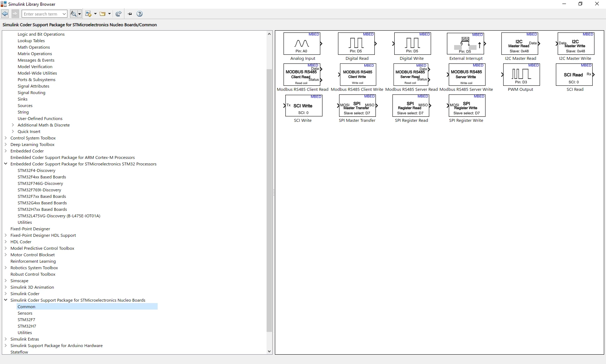
Task: Expand the HDL Coder node
Action: pyautogui.click(x=6, y=242)
